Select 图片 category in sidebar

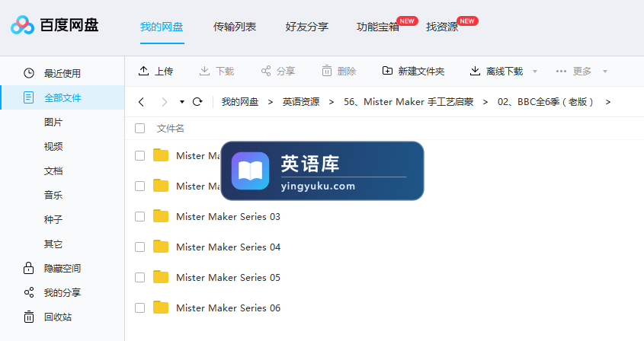coord(53,122)
